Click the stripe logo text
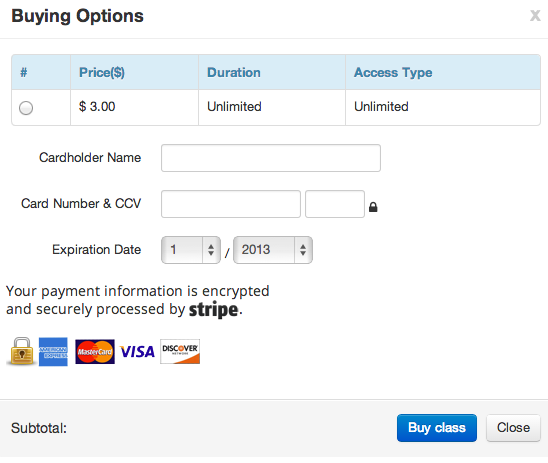 pos(214,310)
